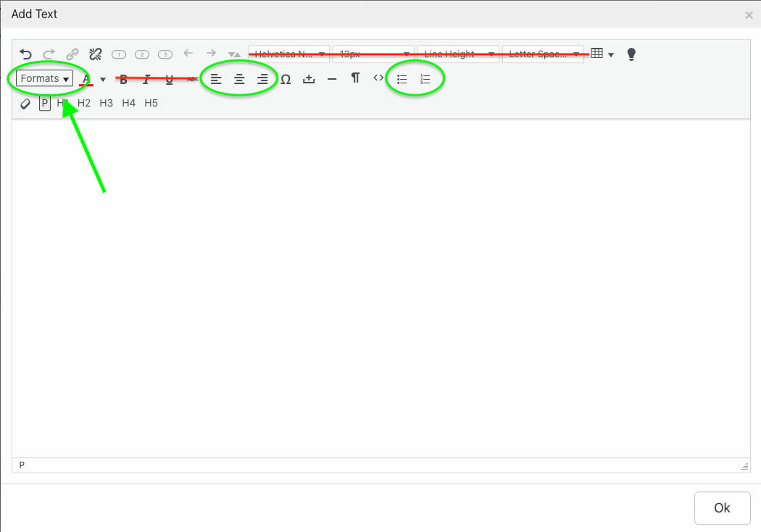Open text color picker arrow
Screen dimensions: 761x532
[x=103, y=79]
